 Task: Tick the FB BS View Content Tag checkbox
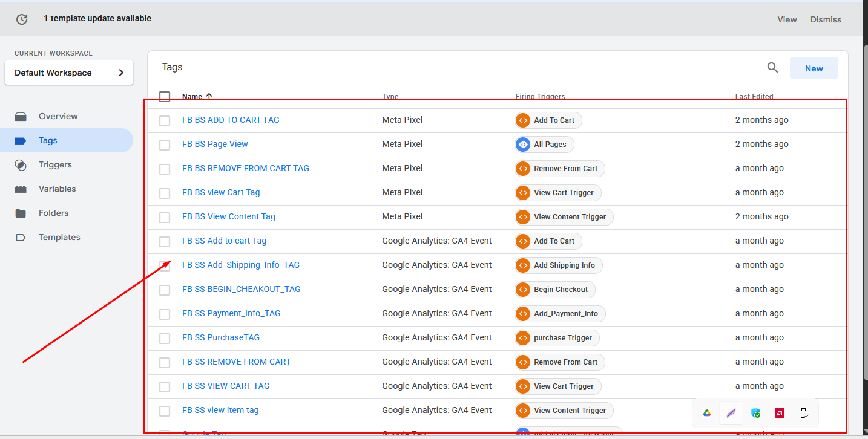click(165, 217)
